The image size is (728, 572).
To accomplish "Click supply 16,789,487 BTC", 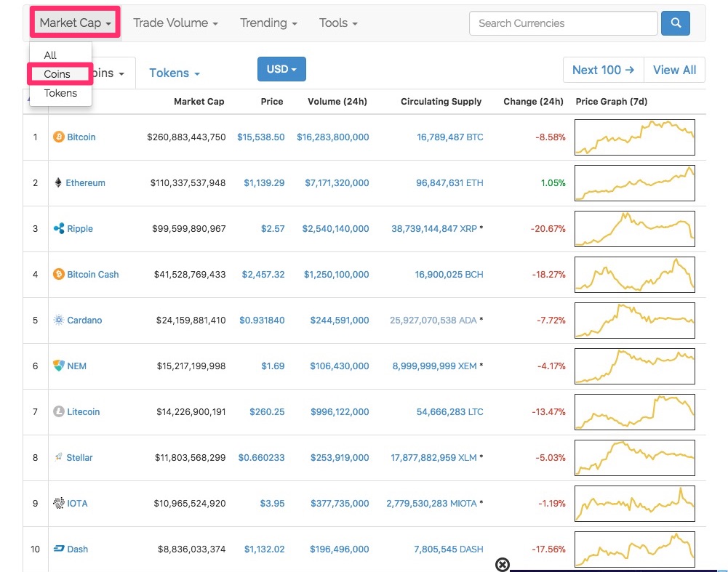I will click(450, 137).
